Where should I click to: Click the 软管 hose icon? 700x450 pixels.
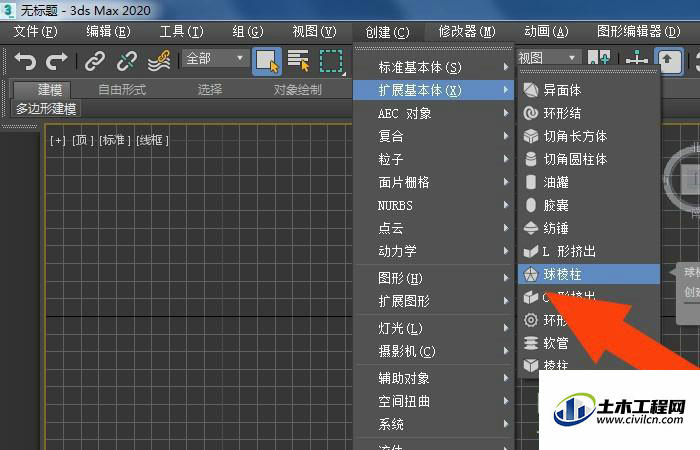coord(530,343)
